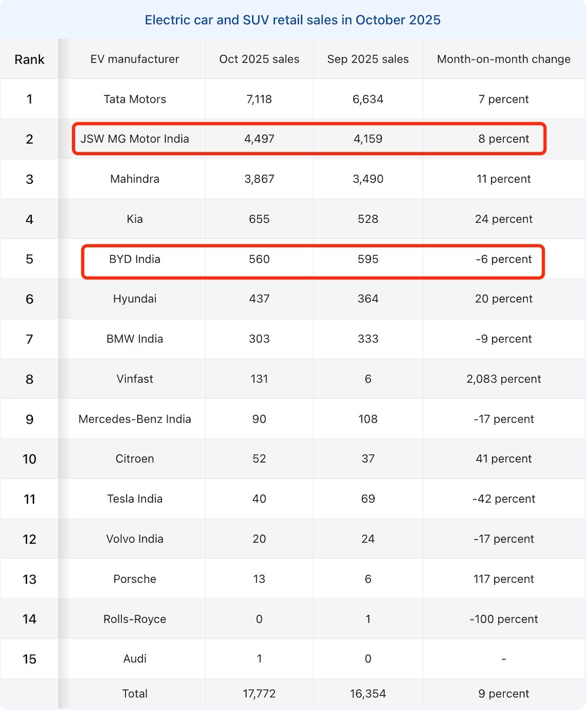588x710 pixels.
Task: Select Mahindra's October sales value 3,867
Action: pos(259,179)
